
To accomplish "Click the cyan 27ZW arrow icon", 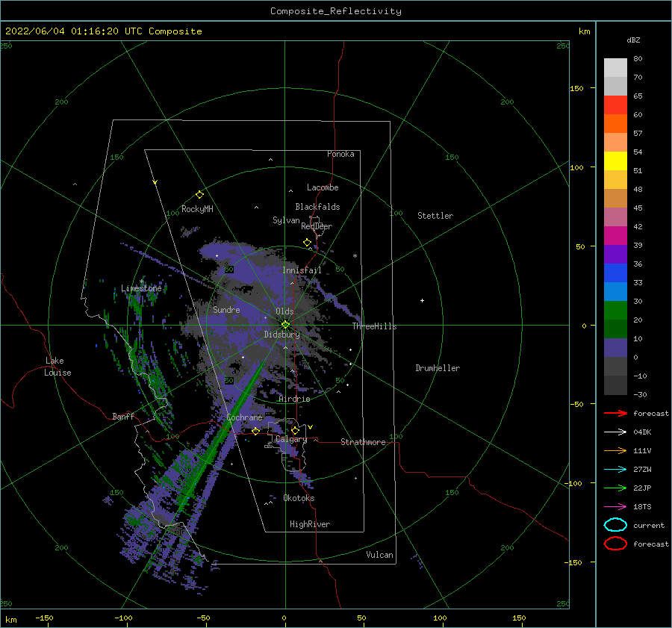I will [615, 470].
